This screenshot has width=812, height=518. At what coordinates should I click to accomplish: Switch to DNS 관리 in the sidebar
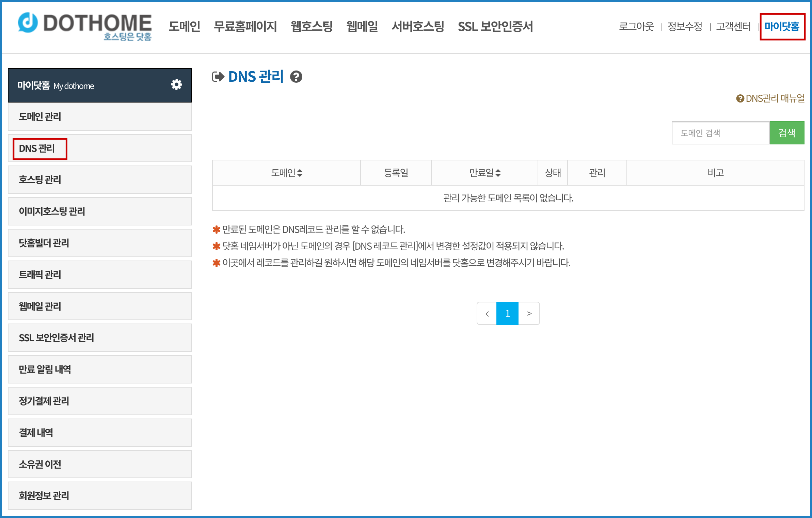[38, 148]
